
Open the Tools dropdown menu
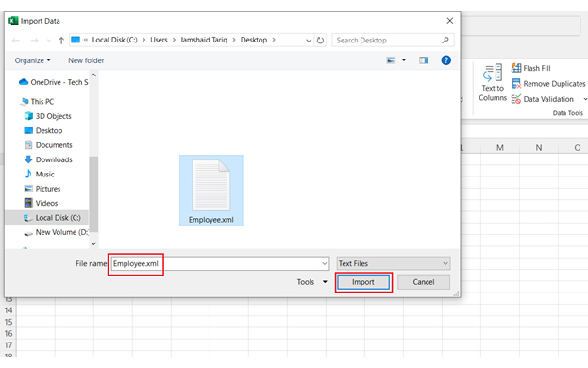pyautogui.click(x=312, y=282)
